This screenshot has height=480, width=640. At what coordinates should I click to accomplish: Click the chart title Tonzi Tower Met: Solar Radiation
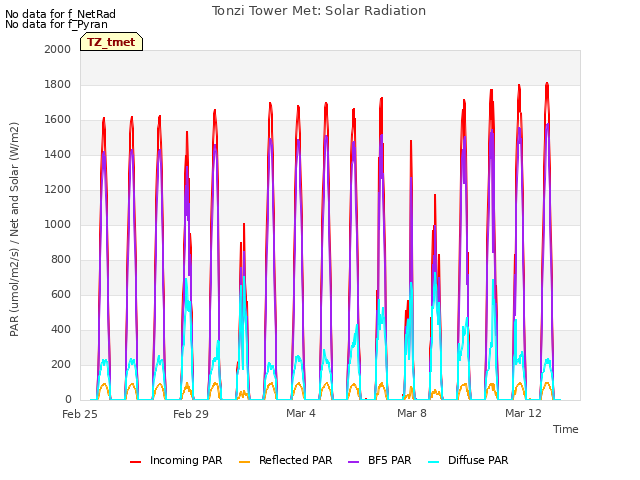tap(319, 11)
